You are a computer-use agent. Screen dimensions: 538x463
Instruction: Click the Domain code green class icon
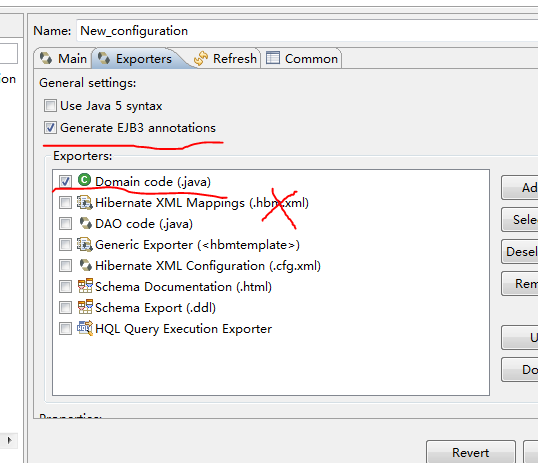pos(84,180)
